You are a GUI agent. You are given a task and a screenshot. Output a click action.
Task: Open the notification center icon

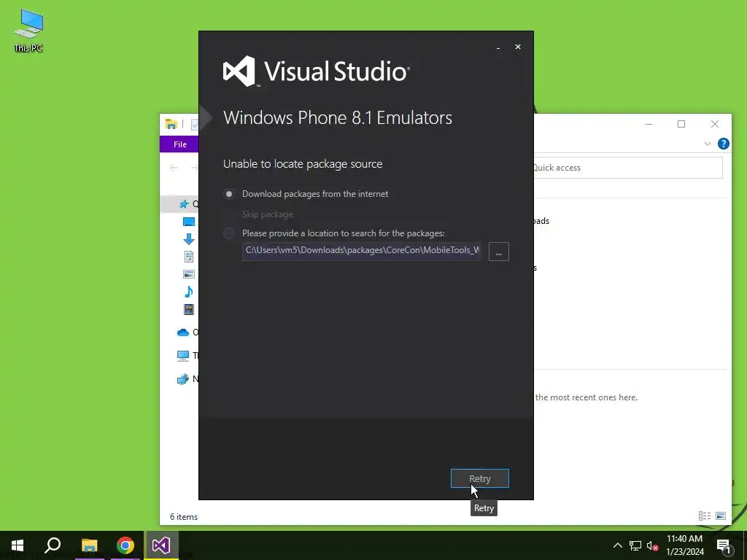[x=724, y=545]
